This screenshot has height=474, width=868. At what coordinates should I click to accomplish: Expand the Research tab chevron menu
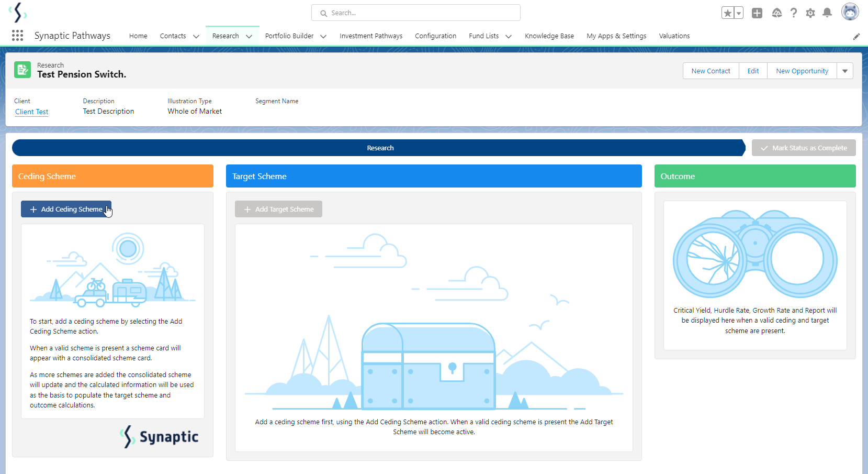pyautogui.click(x=249, y=36)
